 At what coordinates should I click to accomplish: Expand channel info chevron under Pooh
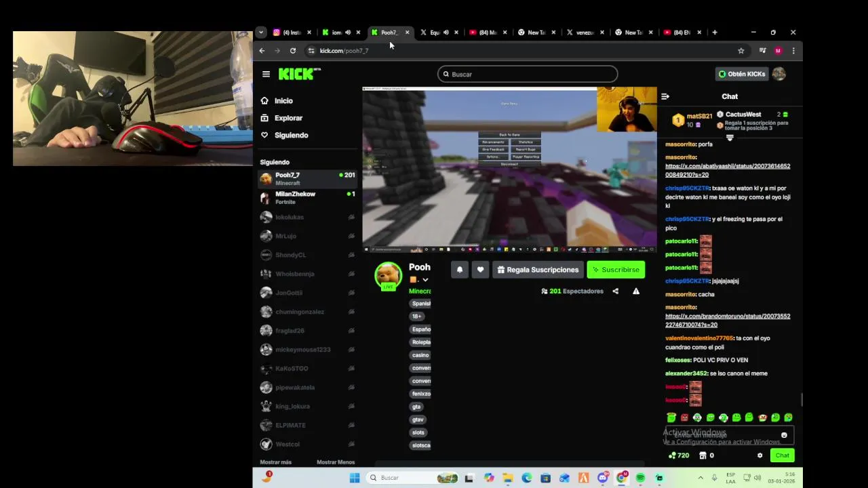coord(425,280)
